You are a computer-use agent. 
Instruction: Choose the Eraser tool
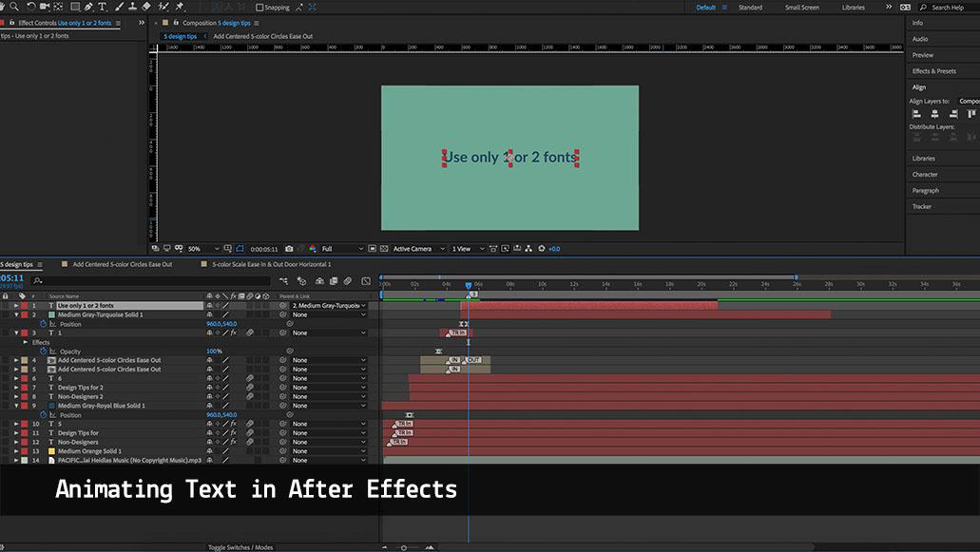tap(148, 7)
